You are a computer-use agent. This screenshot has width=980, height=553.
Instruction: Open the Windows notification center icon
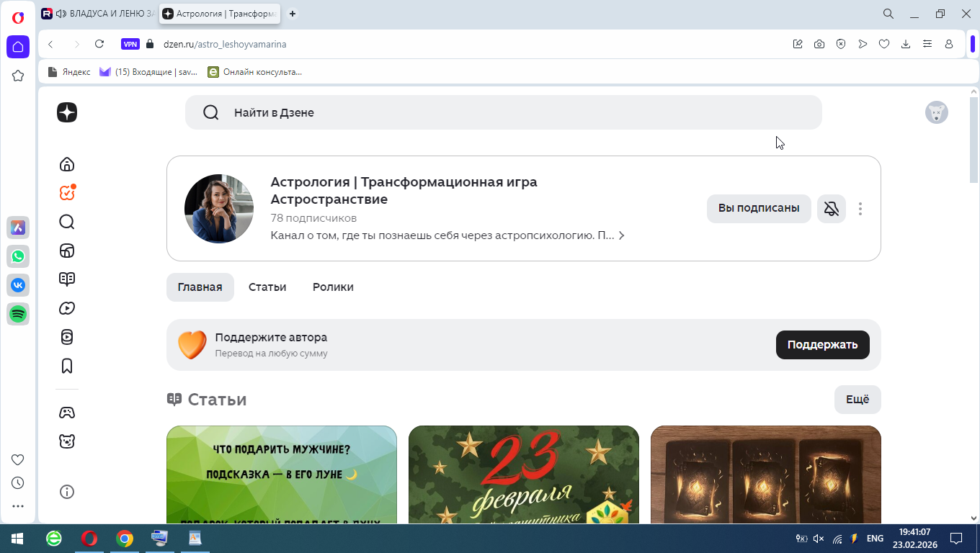[x=956, y=539]
